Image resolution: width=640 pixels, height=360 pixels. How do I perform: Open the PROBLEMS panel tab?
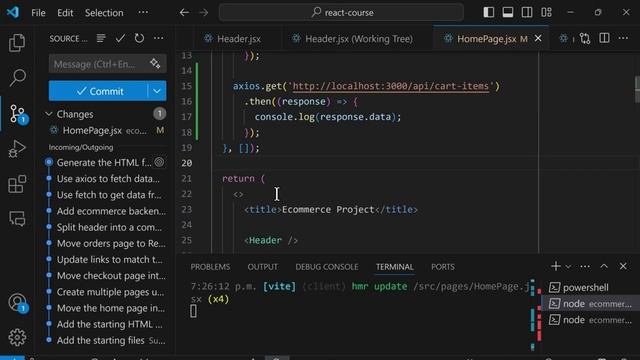(x=210, y=267)
